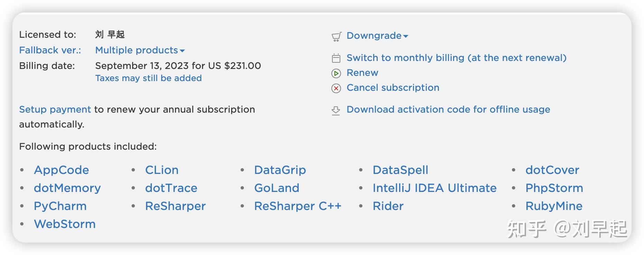Expand the Multiple products dropdown
The height and width of the screenshot is (255, 644).
140,50
